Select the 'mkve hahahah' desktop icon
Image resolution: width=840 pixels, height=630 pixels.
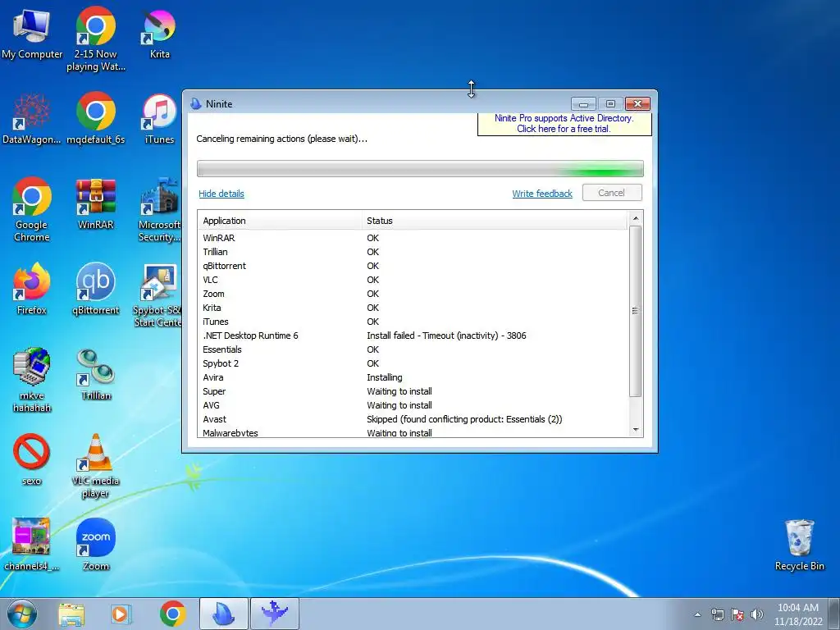(x=32, y=380)
